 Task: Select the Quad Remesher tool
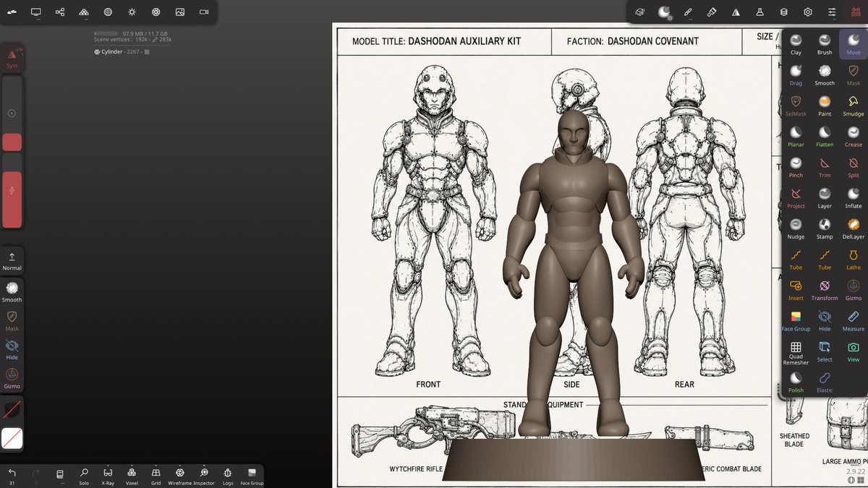[796, 354]
